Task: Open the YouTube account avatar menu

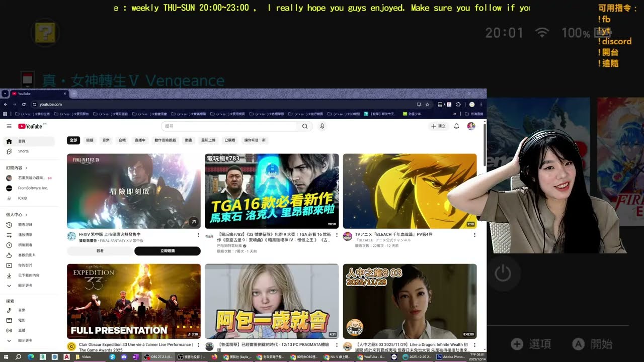Action: pos(471,126)
